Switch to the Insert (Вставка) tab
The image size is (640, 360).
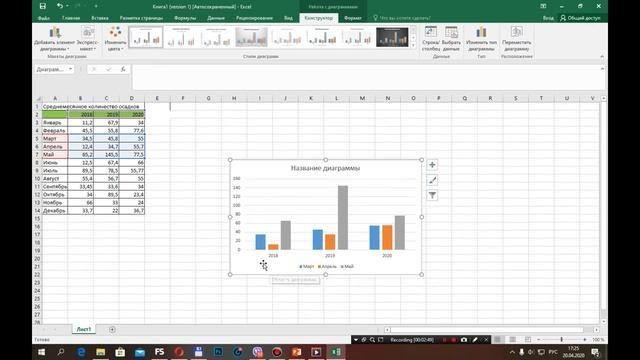[100, 18]
